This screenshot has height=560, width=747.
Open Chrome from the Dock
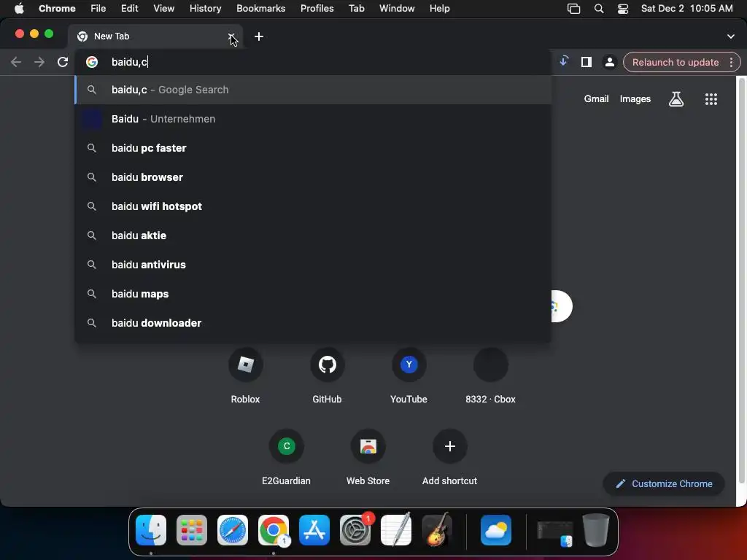(x=274, y=530)
